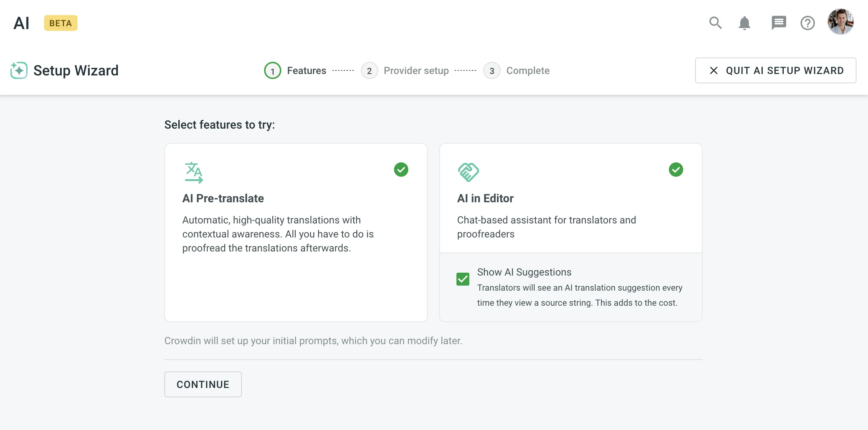Screen dimensions: 868x430
Task: Select the AI Pre-translate card title
Action: (x=223, y=198)
